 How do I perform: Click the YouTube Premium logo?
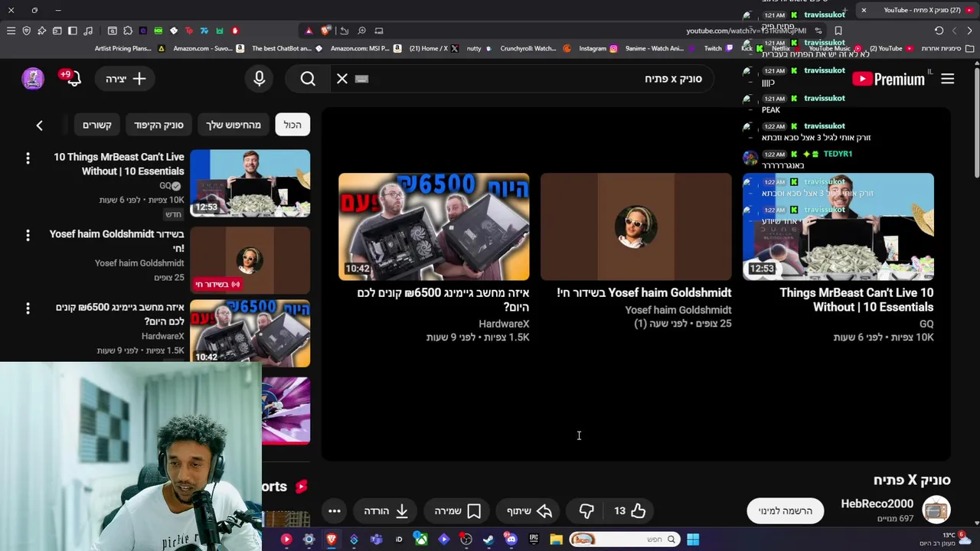888,79
